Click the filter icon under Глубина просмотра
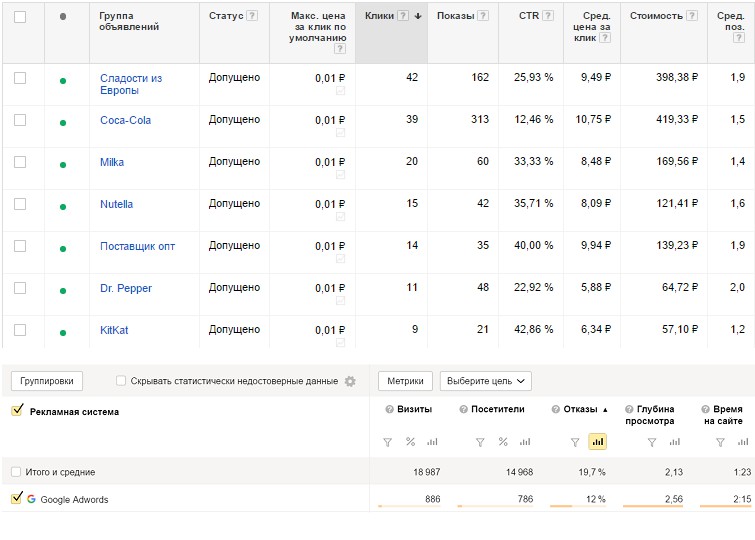 point(651,442)
